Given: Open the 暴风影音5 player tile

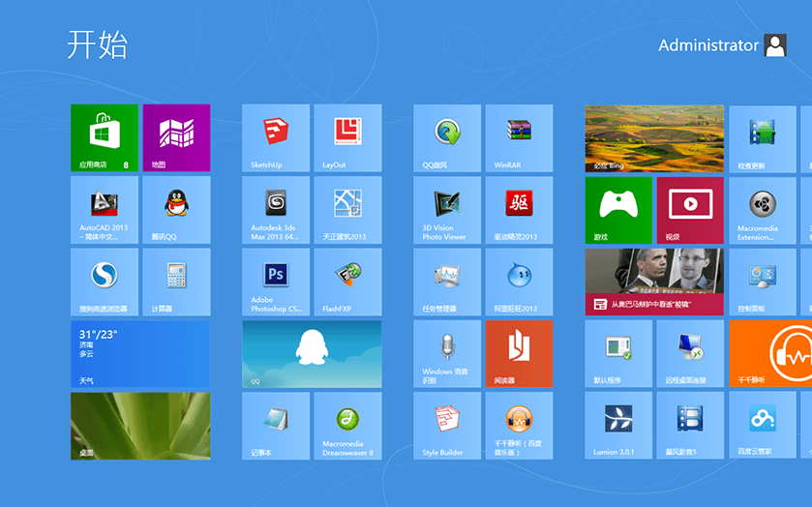Looking at the screenshot, I should coord(690,425).
